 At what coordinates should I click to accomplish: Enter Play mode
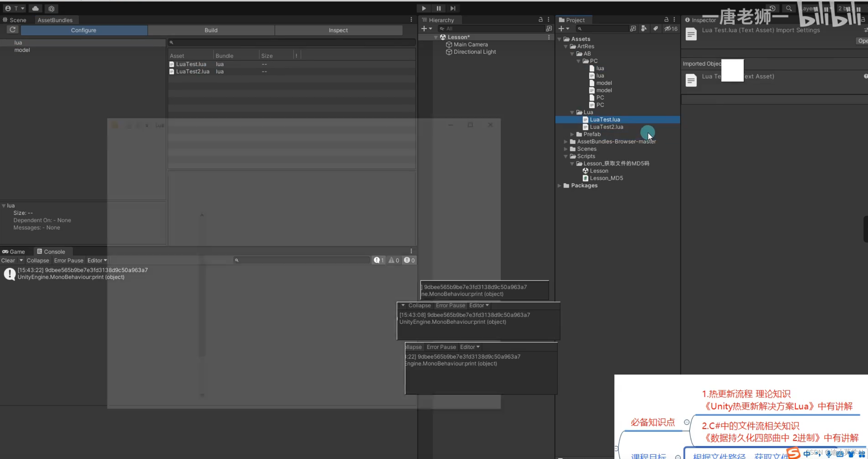(424, 8)
